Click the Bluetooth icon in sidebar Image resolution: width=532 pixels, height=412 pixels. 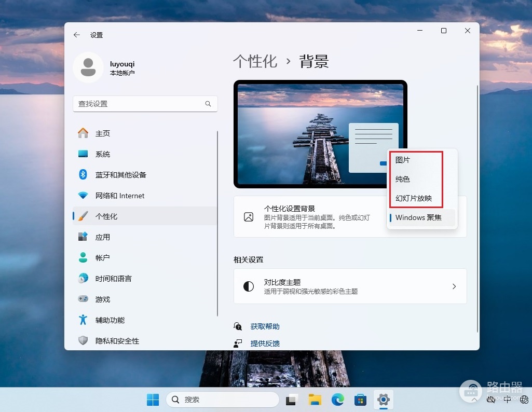(x=83, y=174)
